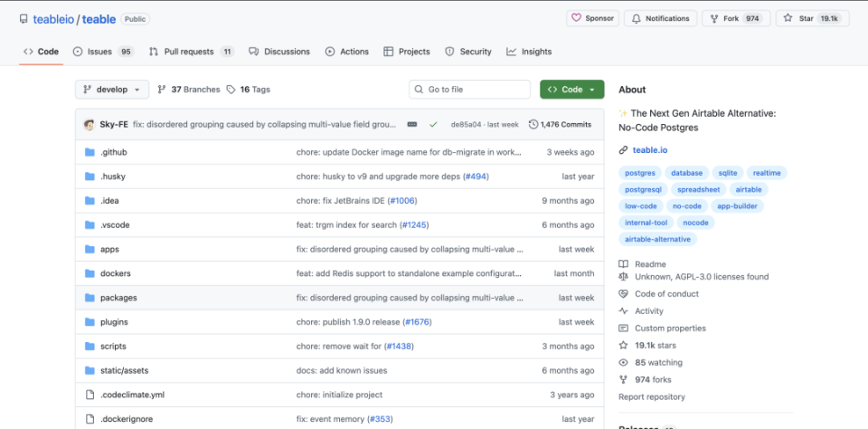The width and height of the screenshot is (868, 429).
Task: Star the teable repository
Action: click(x=812, y=18)
